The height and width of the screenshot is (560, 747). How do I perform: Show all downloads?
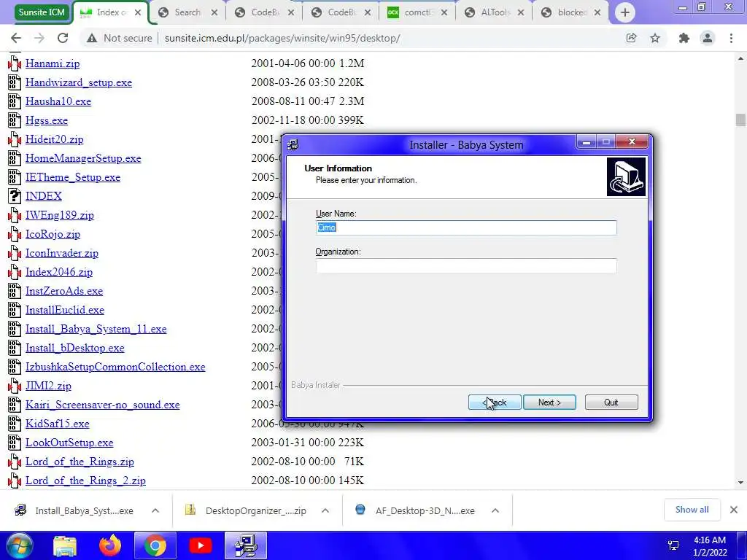tap(692, 510)
